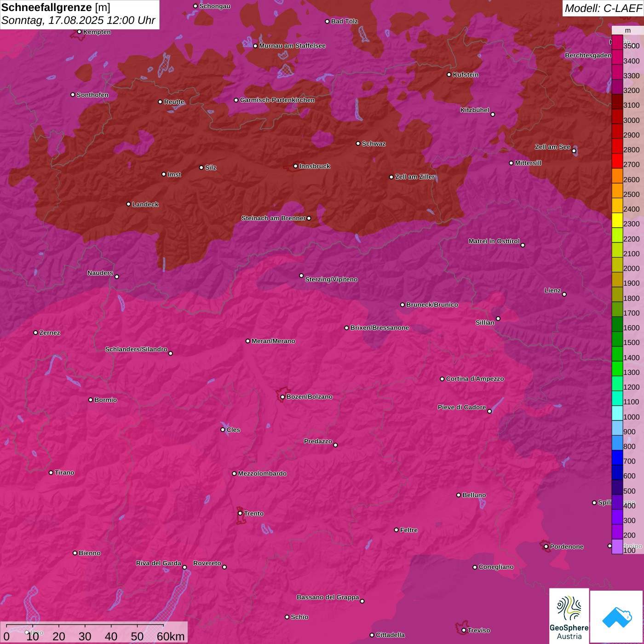Click the 'Zell am Ziller' map label
Viewport: 644px width, 644px height.
(415, 177)
